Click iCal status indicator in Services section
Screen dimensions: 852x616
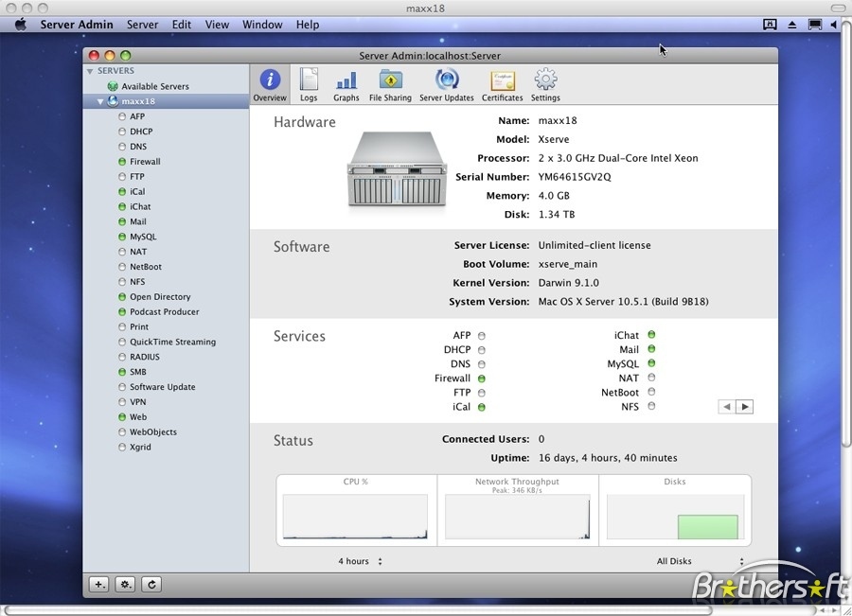coord(482,407)
